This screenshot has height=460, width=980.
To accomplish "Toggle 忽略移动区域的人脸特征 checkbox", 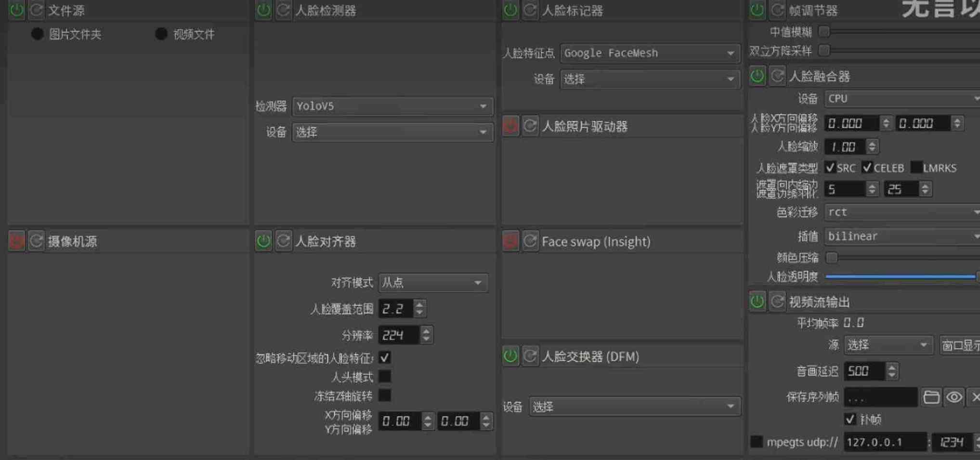I will pos(385,357).
